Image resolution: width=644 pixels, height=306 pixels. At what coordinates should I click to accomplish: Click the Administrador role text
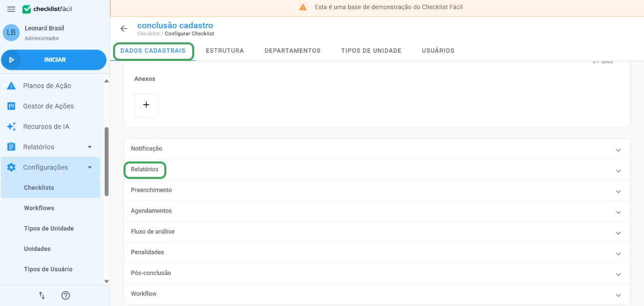(42, 38)
